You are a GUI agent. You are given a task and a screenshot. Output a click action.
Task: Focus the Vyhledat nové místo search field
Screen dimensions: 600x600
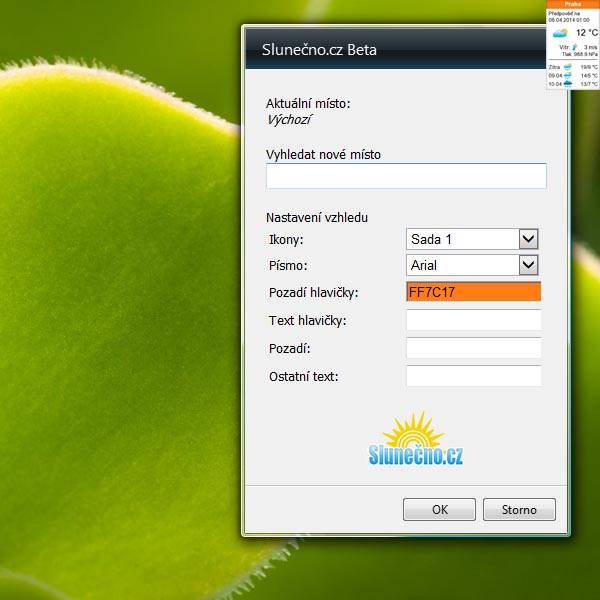406,176
